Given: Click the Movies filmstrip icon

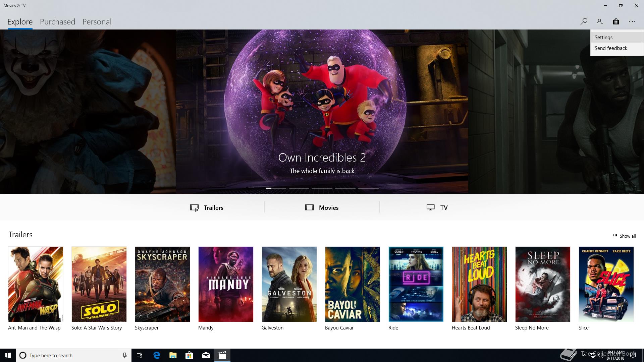Looking at the screenshot, I should pos(309,207).
